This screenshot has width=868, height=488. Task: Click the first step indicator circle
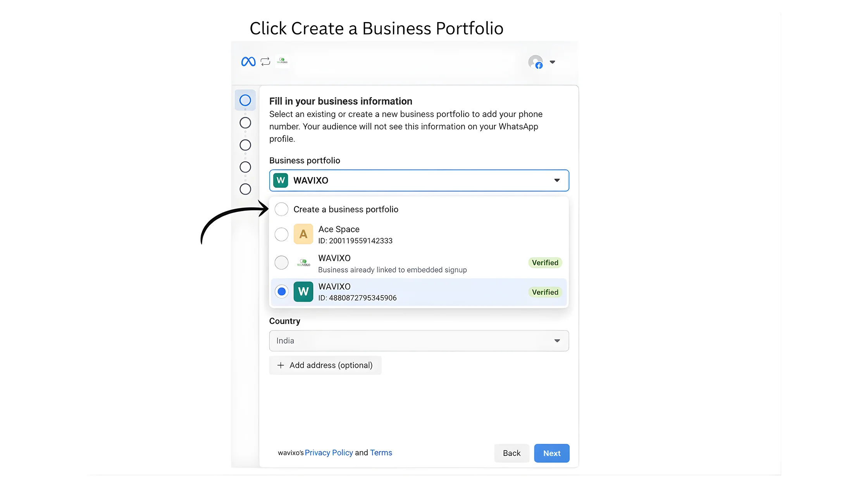pos(245,100)
